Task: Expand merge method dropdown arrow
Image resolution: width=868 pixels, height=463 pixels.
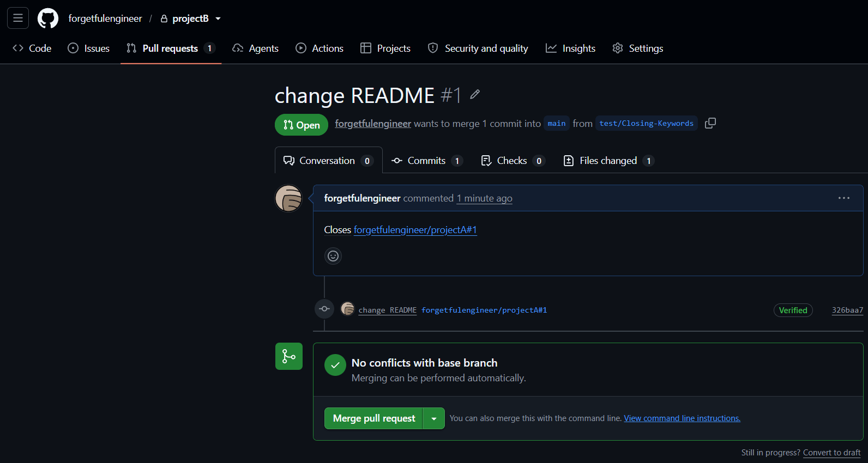Action: (x=434, y=418)
